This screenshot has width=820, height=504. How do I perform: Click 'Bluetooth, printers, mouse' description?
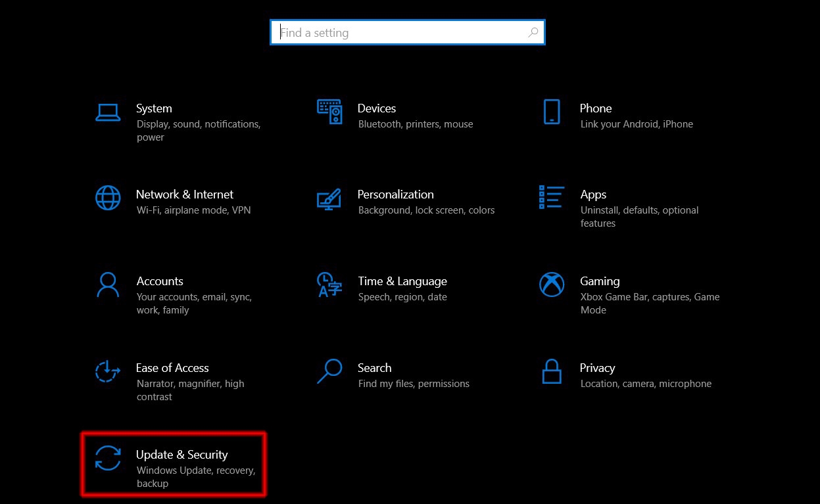click(x=416, y=124)
